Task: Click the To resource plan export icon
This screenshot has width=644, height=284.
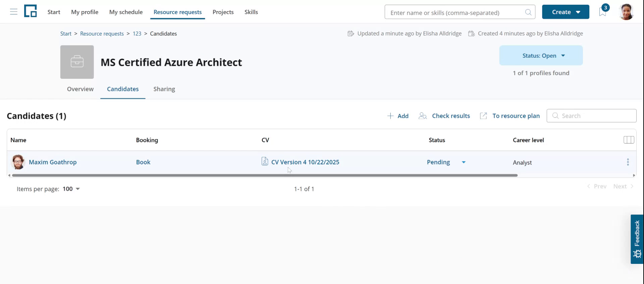Action: (483, 116)
